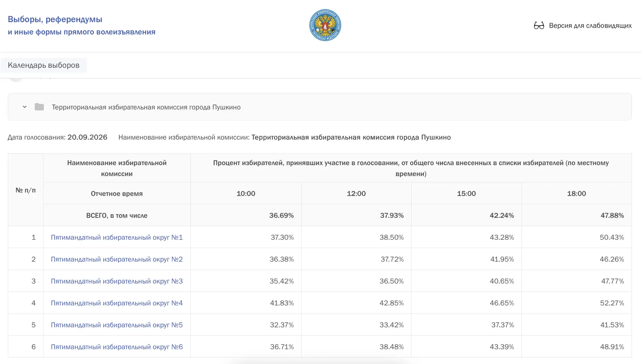Click the 15:00 column header
Viewport: 641px width, 364px height.
[x=466, y=194]
